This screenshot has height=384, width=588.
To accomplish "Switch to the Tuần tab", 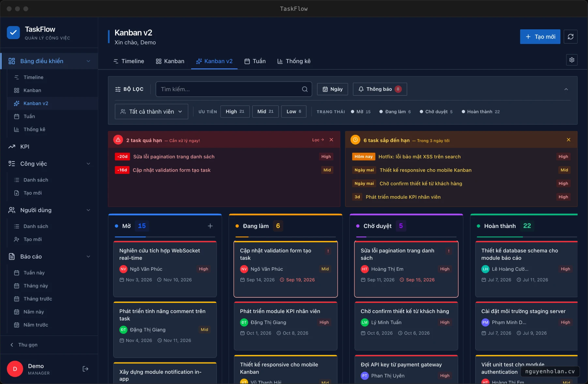I will [x=255, y=61].
